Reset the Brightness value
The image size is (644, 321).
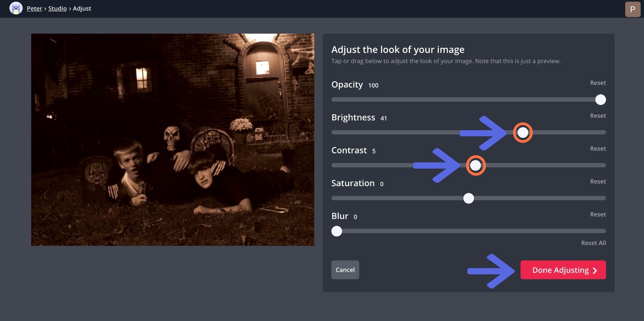point(598,116)
